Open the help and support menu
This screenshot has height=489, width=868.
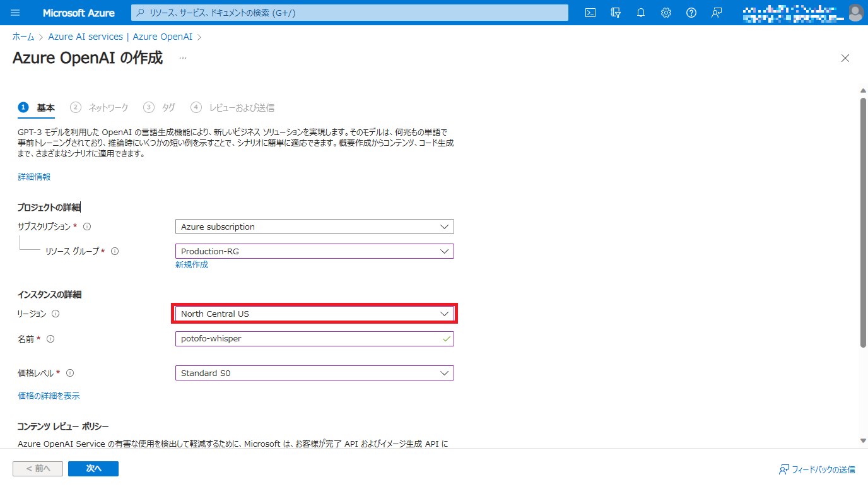click(691, 13)
